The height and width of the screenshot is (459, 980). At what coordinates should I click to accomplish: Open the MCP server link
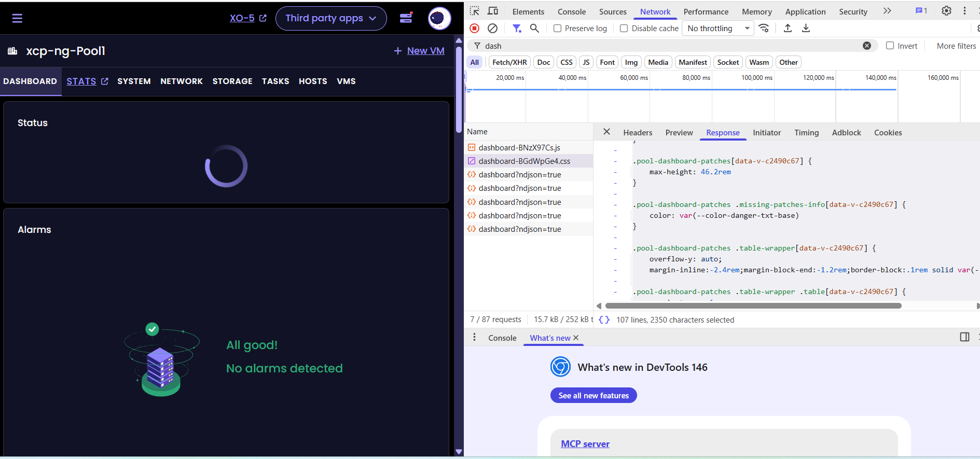[585, 444]
